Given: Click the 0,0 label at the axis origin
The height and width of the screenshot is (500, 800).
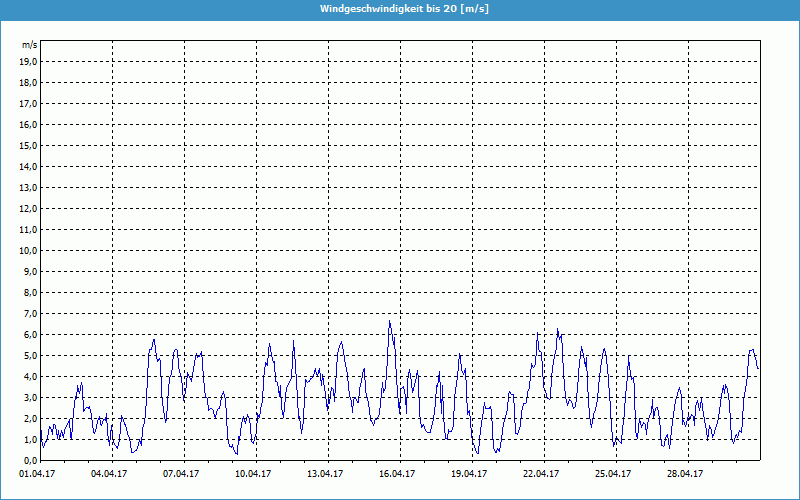Looking at the screenshot, I should click(29, 461).
